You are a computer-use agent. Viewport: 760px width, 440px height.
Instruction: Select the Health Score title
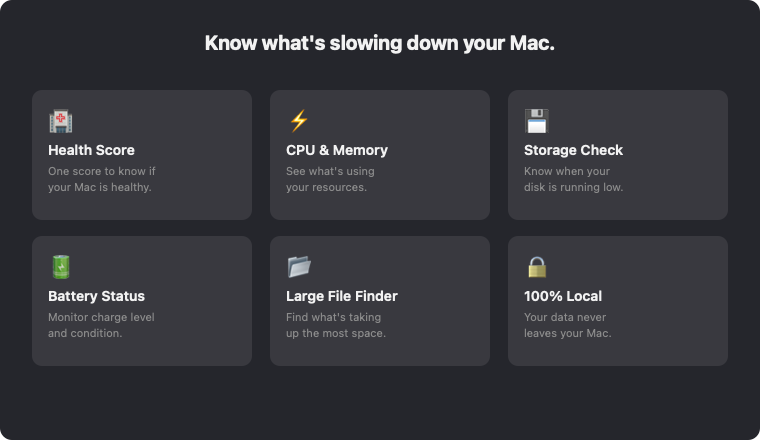[91, 150]
